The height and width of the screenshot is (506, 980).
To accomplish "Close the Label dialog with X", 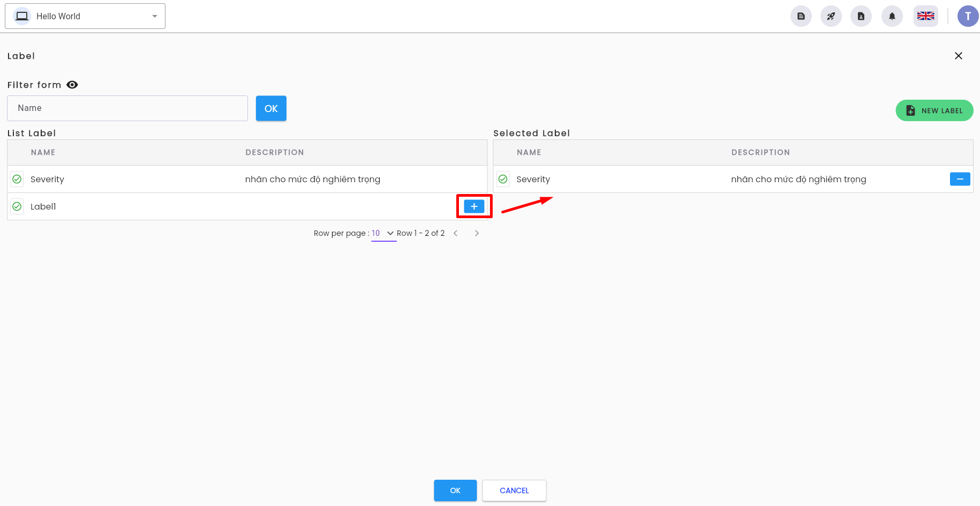I will click(959, 56).
